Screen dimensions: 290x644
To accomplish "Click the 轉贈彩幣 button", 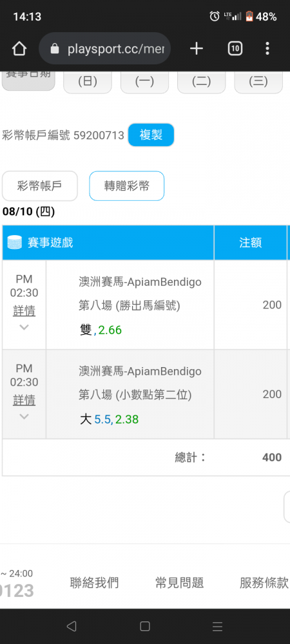I will [127, 186].
